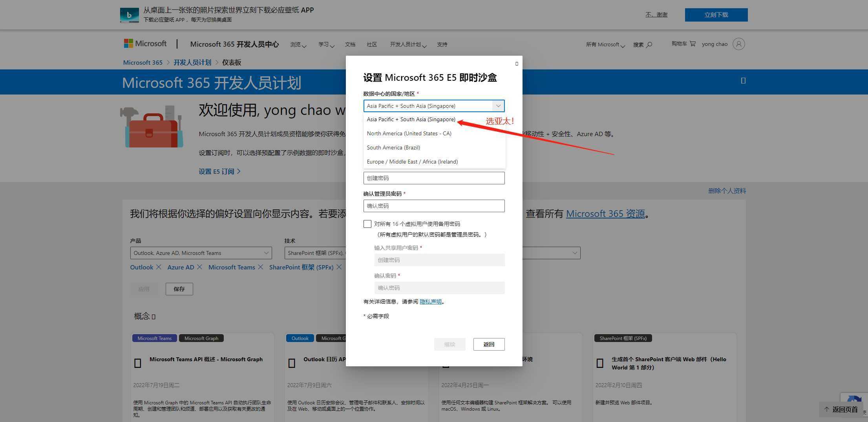Click the shared user 确认密码 field
The height and width of the screenshot is (422, 868).
pyautogui.click(x=439, y=288)
